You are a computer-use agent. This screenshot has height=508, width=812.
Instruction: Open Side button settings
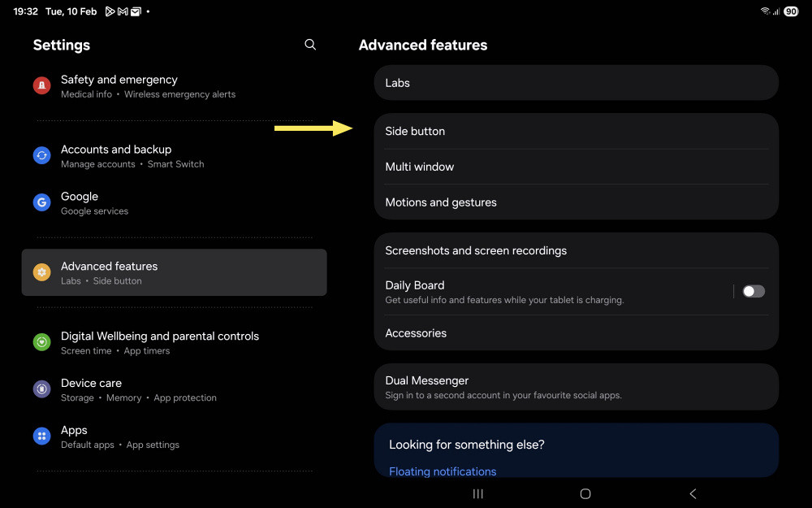pyautogui.click(x=577, y=131)
